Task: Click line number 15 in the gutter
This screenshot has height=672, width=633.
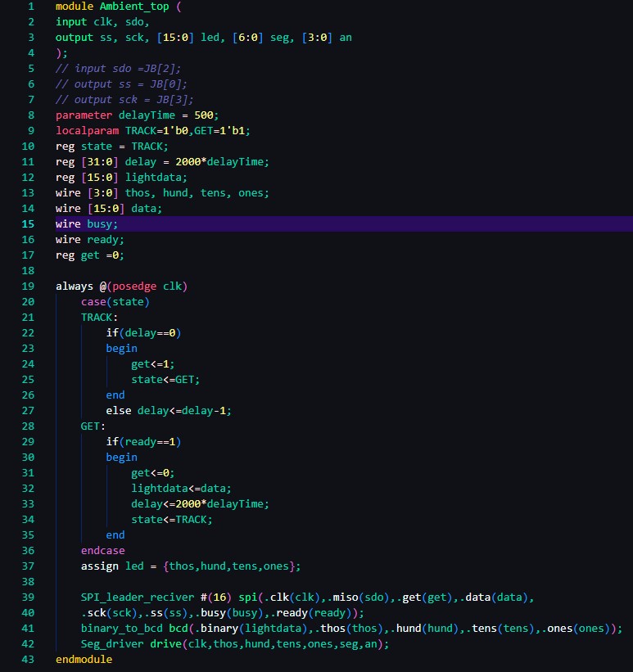Action: click(x=28, y=224)
